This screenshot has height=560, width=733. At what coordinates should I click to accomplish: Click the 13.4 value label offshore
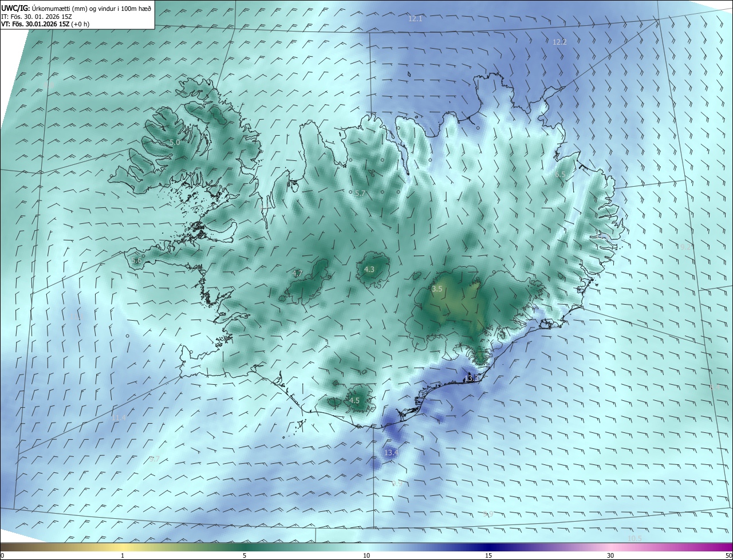coord(391,453)
